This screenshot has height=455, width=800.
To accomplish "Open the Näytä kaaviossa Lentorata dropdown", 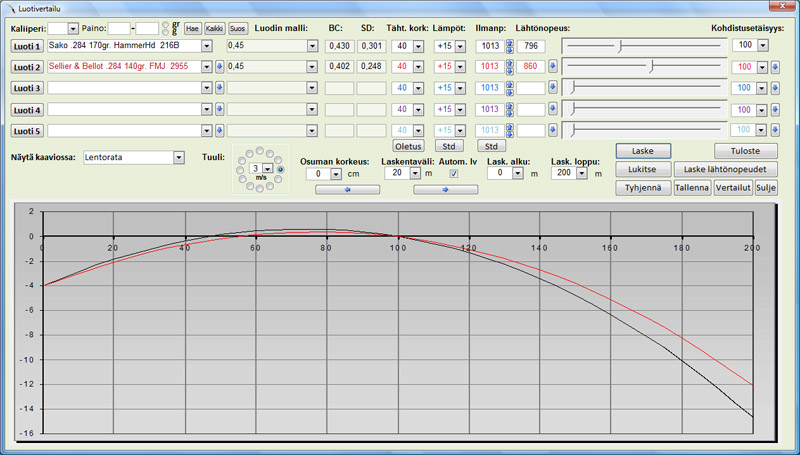I will tap(179, 158).
